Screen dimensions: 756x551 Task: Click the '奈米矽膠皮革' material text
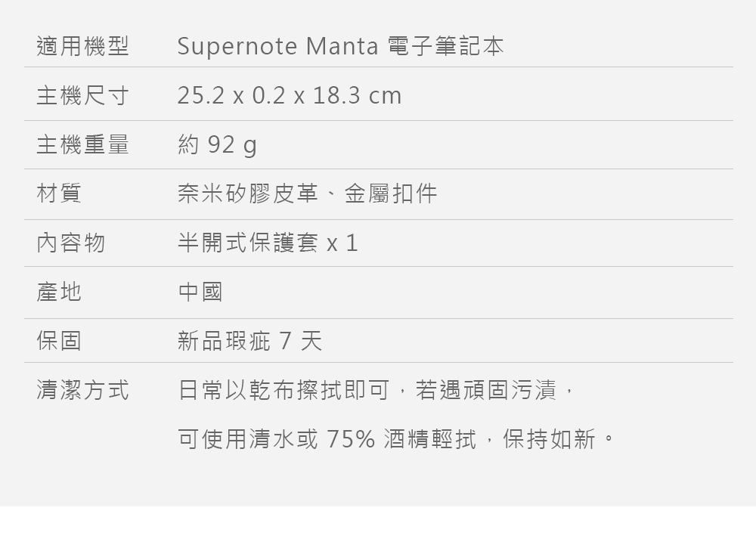[x=248, y=193]
